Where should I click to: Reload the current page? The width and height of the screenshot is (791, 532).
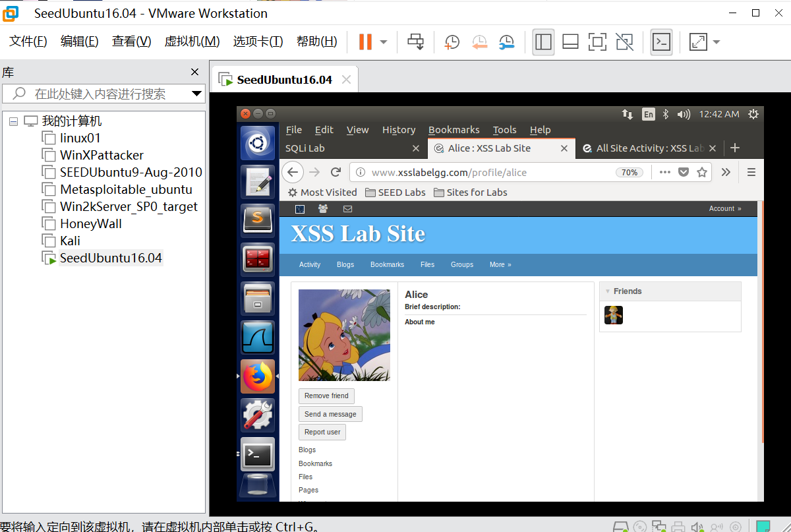(x=336, y=172)
